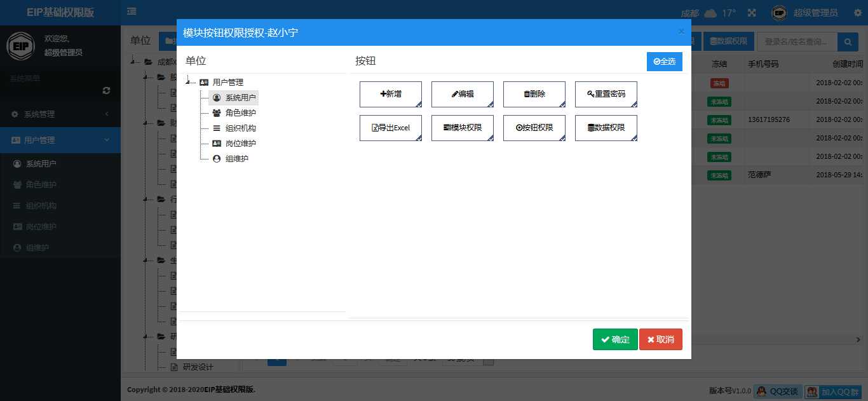868x401 pixels.
Task: Click the 手机号码 column header
Action: [763, 65]
